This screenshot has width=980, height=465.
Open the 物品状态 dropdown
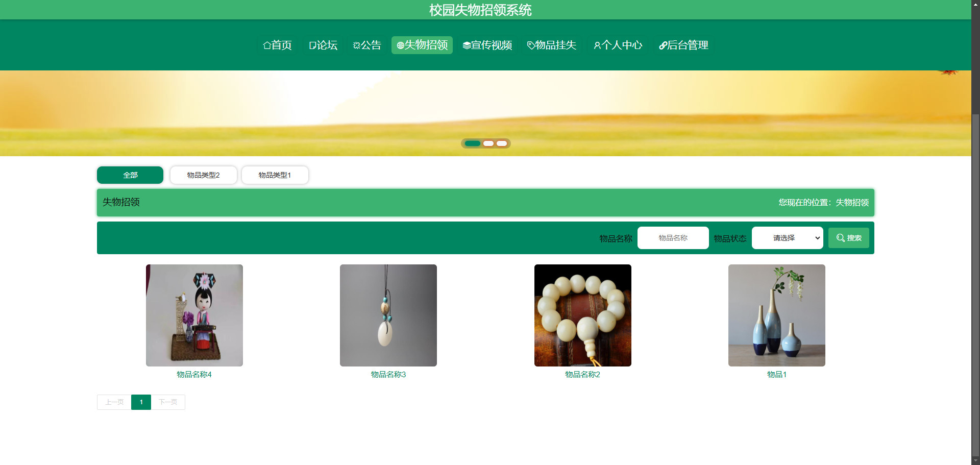click(787, 238)
